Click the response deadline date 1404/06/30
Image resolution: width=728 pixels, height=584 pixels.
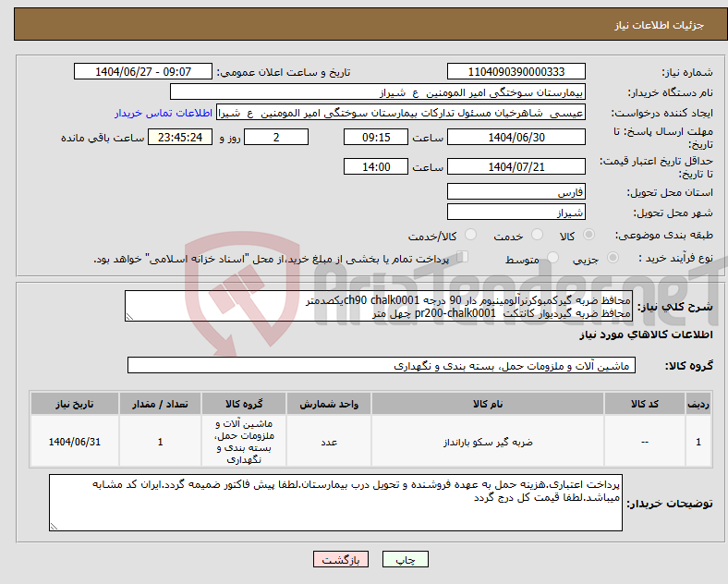516,138
